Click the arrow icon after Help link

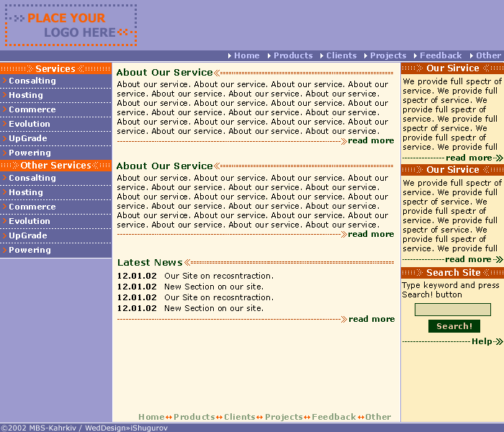tap(500, 341)
